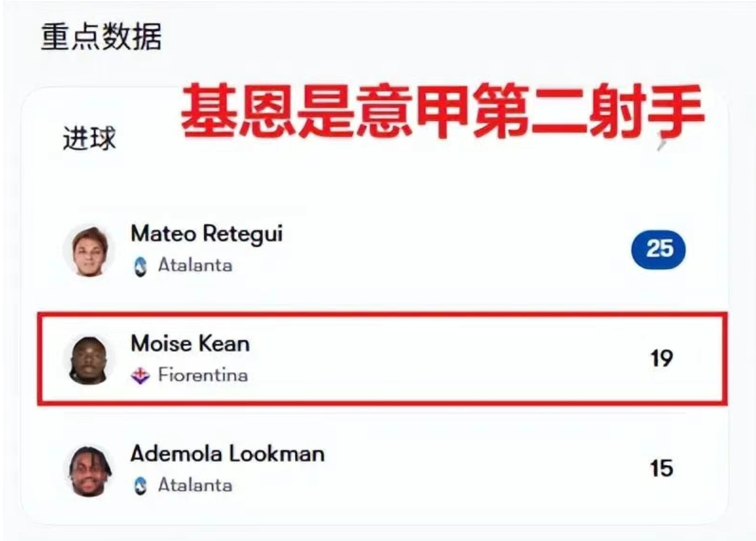
Task: Click Moise Kean's player avatar
Action: 88,359
